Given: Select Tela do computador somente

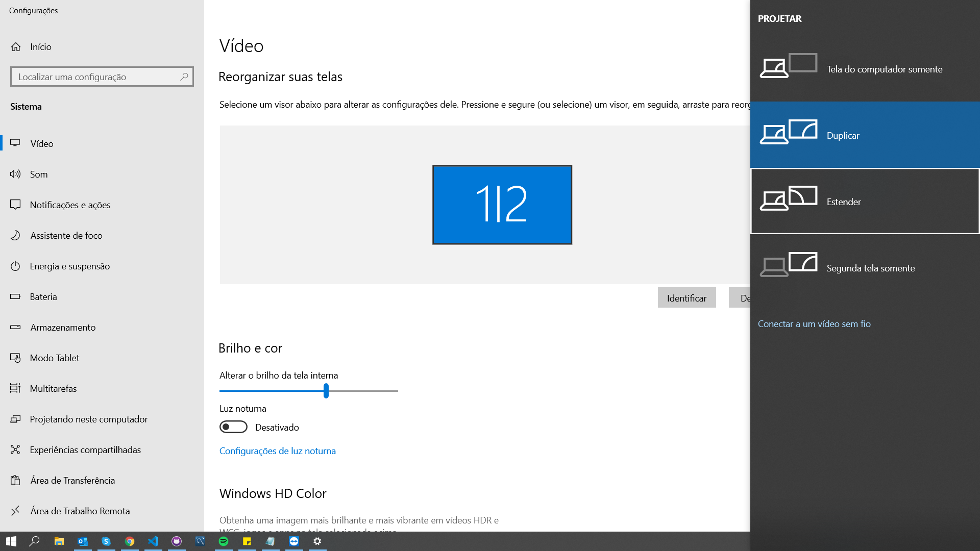Looking at the screenshot, I should click(865, 69).
